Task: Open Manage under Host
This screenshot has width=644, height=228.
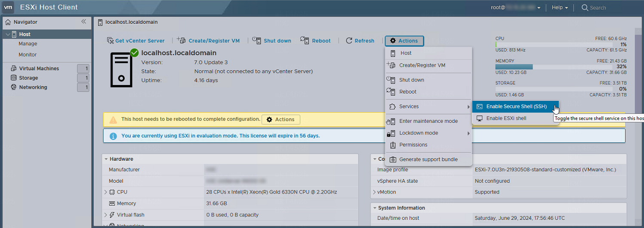Action: [28, 44]
